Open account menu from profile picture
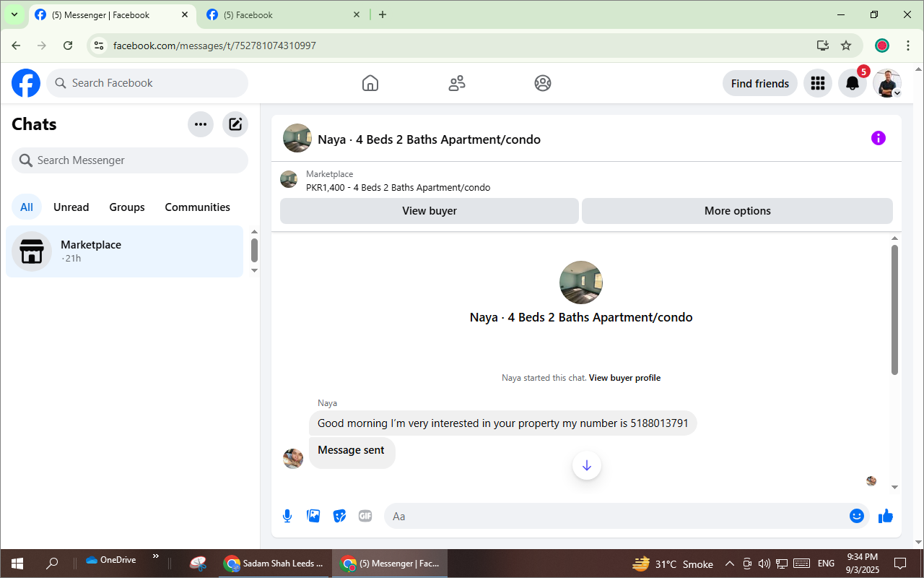Screen dimensions: 924x578 pyautogui.click(x=887, y=83)
